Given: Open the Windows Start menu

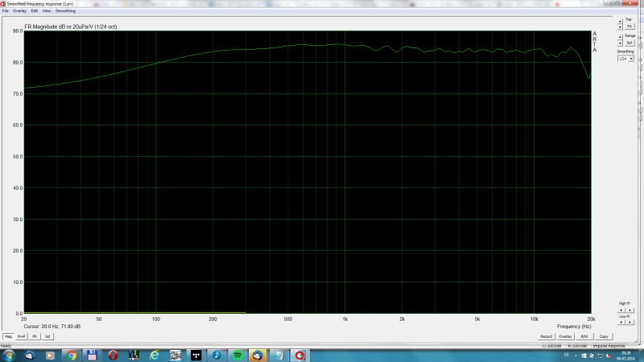Looking at the screenshot, I should [9, 356].
